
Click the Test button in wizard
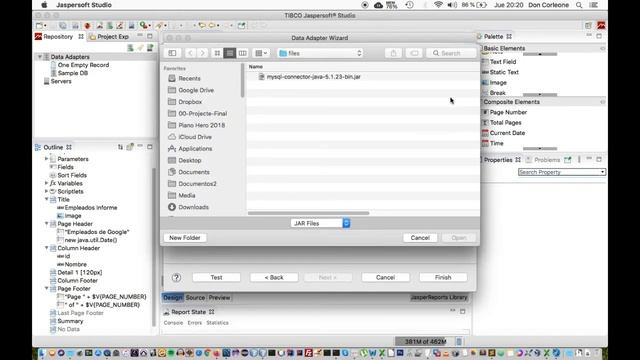tap(216, 278)
